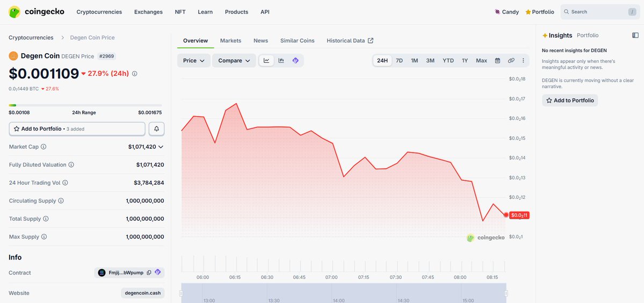The height and width of the screenshot is (303, 644).
Task: Click the price alert bell icon
Action: tap(156, 129)
